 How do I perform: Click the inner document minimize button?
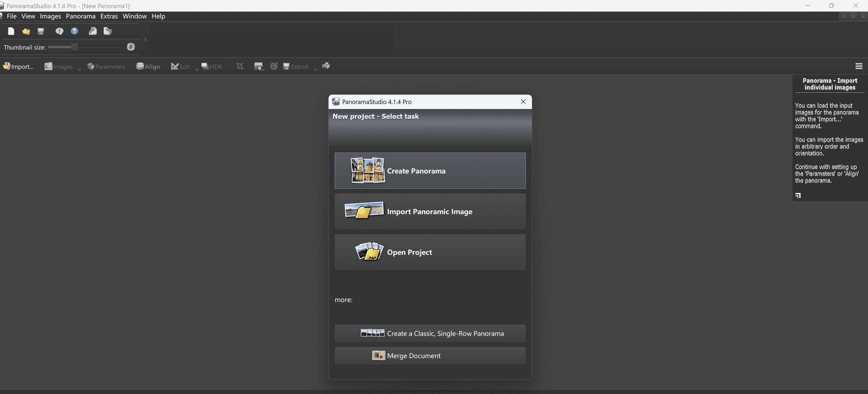(x=844, y=16)
